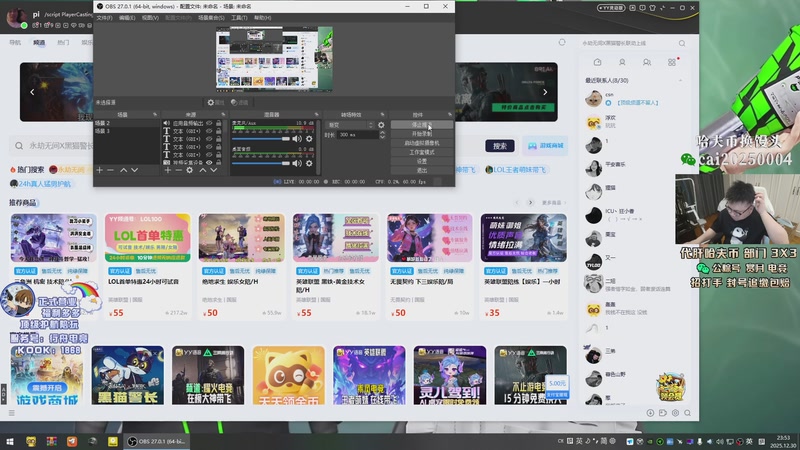Click the stop streaming button in OBS controls
This screenshot has height=450, width=800.
point(422,125)
